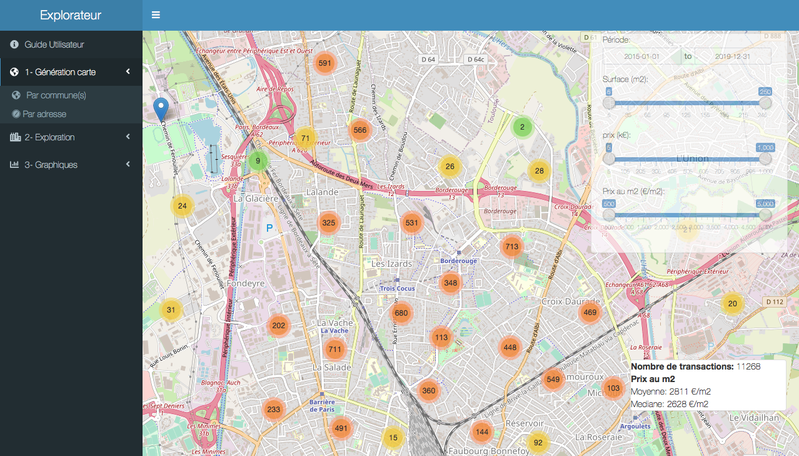Open yellow map cluster 20
The width and height of the screenshot is (799, 456).
(732, 304)
